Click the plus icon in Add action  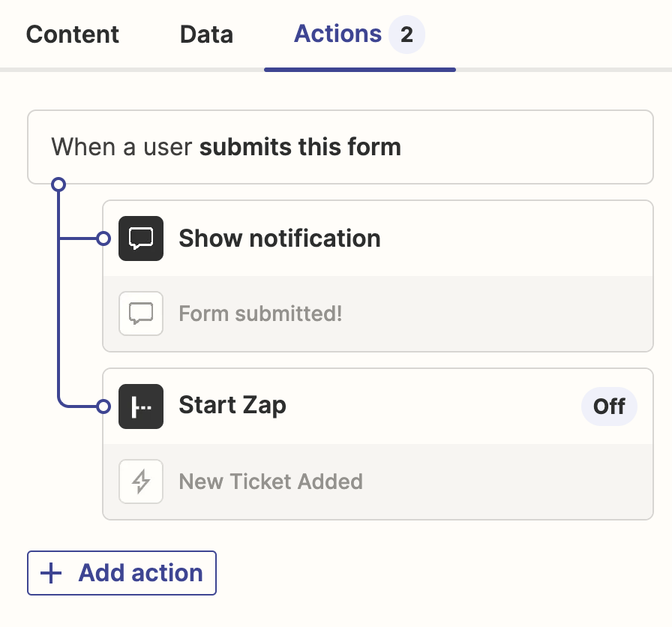tap(51, 573)
